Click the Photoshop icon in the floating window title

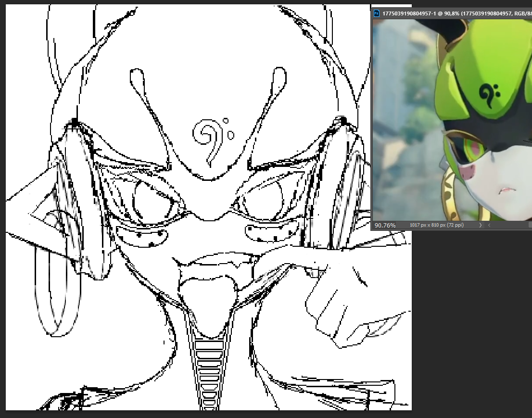click(376, 13)
